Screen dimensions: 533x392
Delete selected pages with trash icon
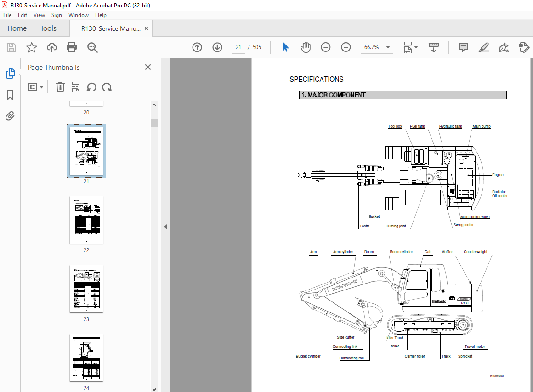pyautogui.click(x=60, y=87)
